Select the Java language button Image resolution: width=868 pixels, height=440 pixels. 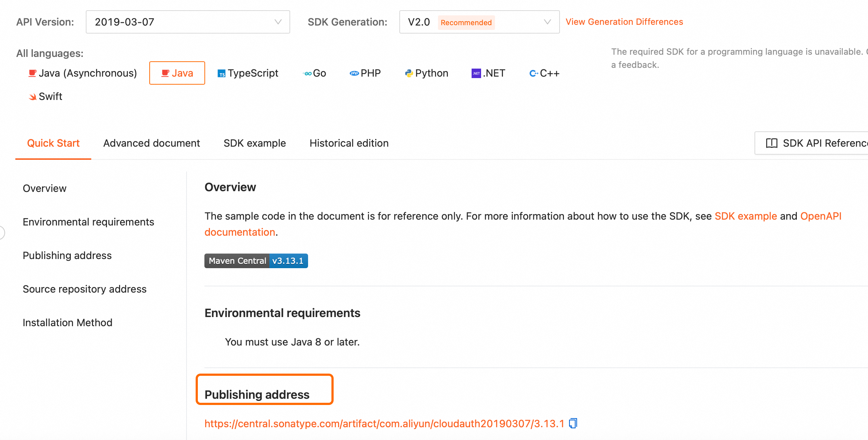[177, 73]
